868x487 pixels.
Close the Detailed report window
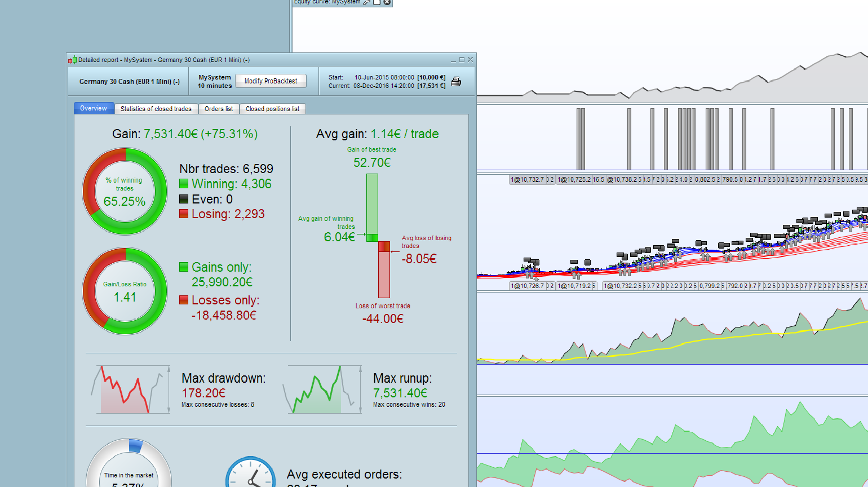click(x=471, y=60)
